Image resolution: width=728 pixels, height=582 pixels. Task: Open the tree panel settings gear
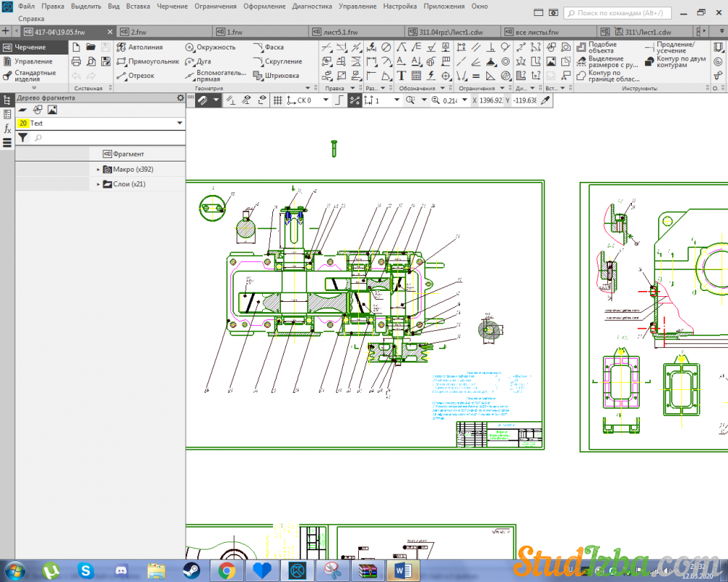pos(181,97)
